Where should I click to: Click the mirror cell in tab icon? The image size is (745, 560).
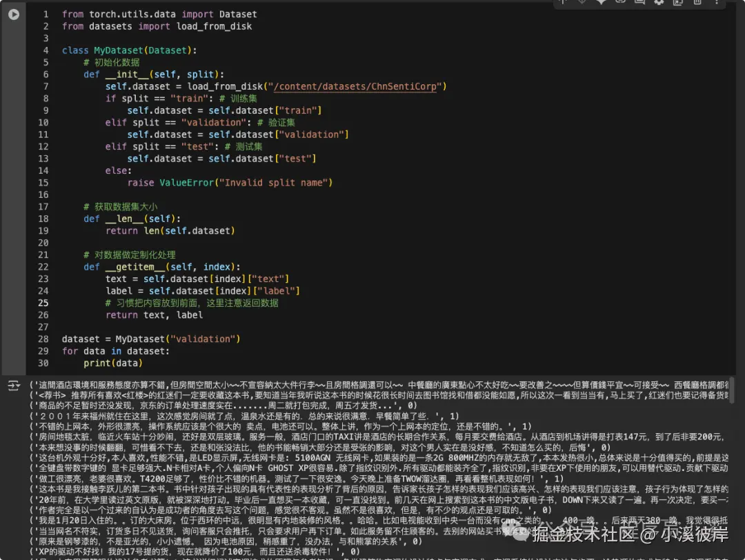click(x=678, y=2)
